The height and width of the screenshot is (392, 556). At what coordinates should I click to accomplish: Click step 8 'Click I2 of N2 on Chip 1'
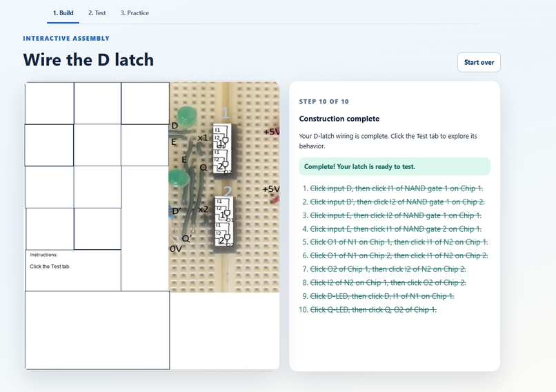[x=388, y=282]
